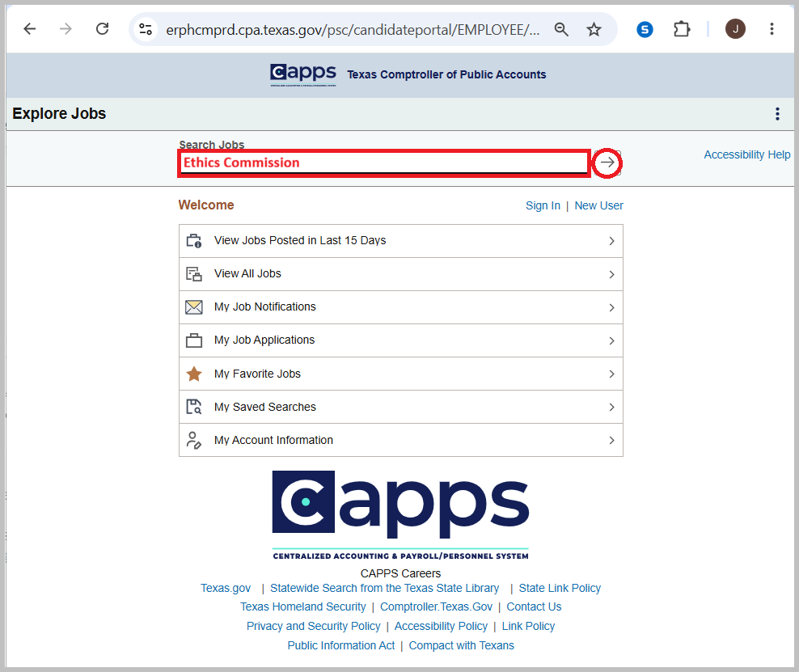799x672 pixels.
Task: Expand the My Account Information chevron
Action: coord(611,440)
